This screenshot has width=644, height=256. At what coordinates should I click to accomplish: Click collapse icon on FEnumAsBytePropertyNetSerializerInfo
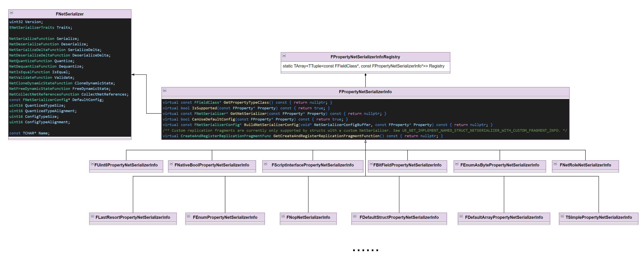(x=457, y=164)
